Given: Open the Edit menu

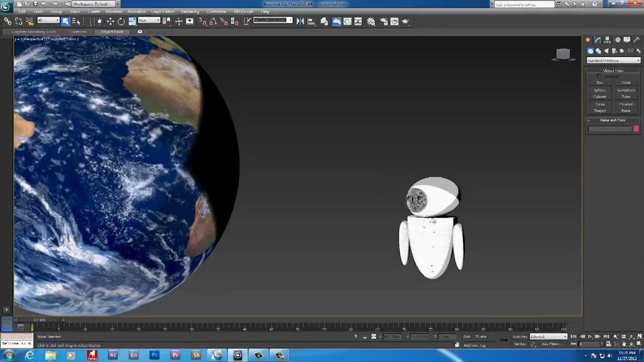Looking at the screenshot, I should pyautogui.click(x=22, y=12).
